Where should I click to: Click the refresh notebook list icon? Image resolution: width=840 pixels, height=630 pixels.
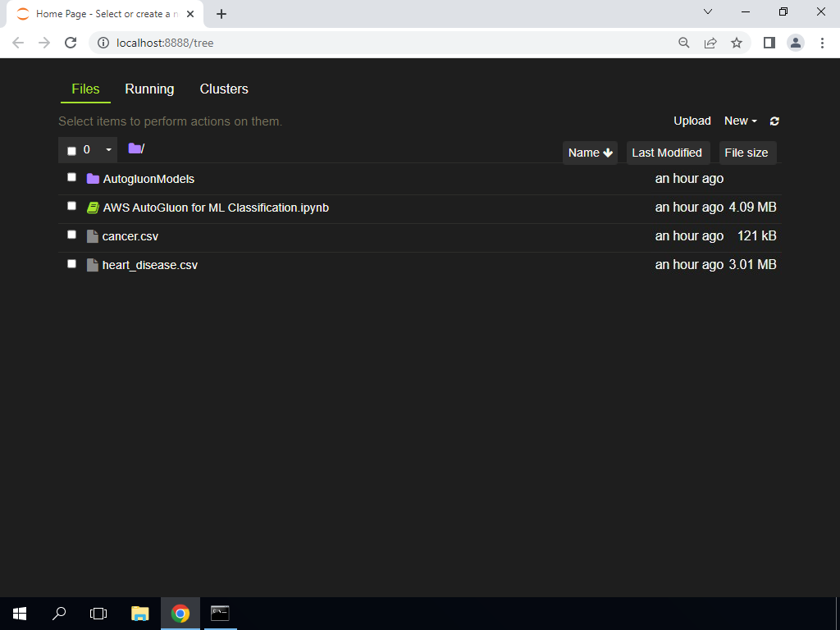click(x=774, y=121)
